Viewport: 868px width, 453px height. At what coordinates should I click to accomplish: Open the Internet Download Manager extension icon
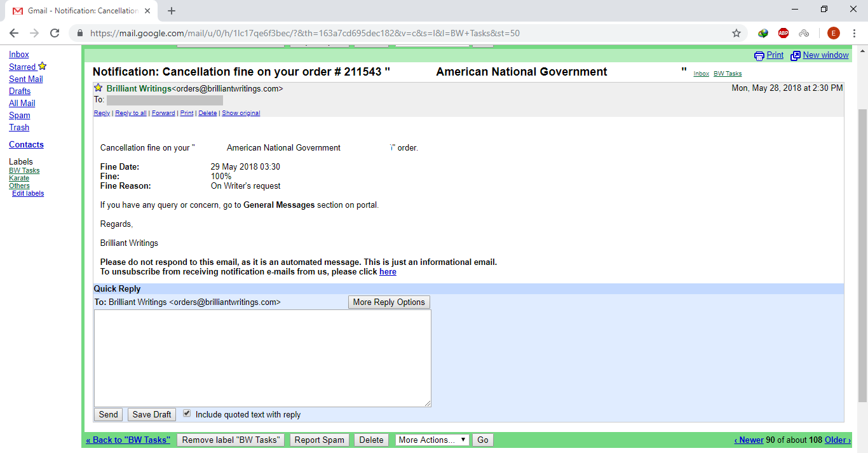click(763, 33)
